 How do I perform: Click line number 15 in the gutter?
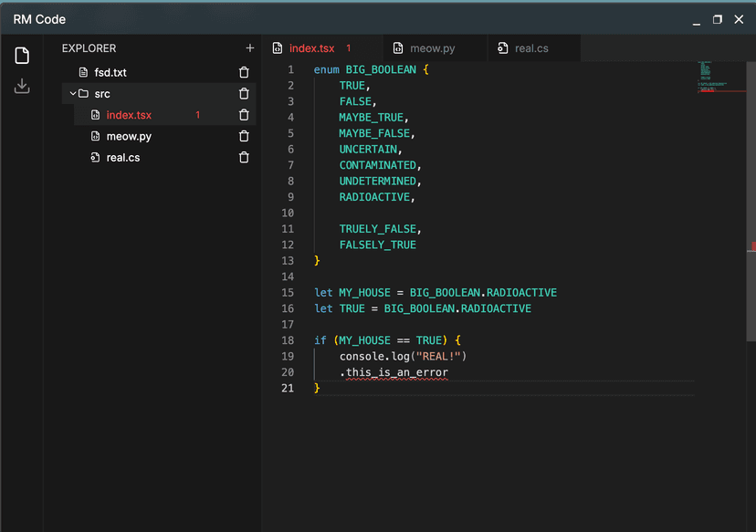click(x=288, y=292)
